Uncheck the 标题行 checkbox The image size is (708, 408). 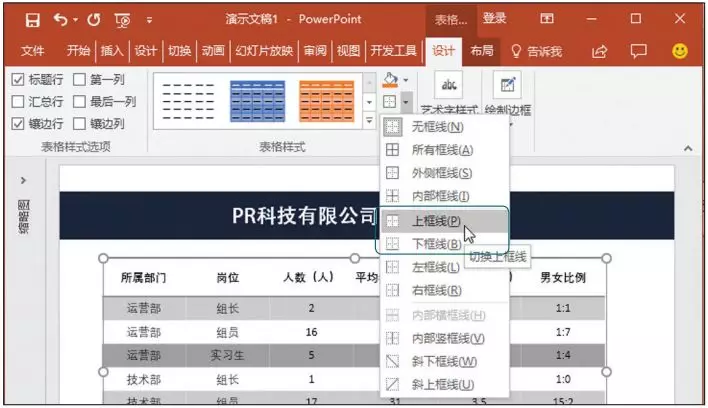tap(18, 80)
